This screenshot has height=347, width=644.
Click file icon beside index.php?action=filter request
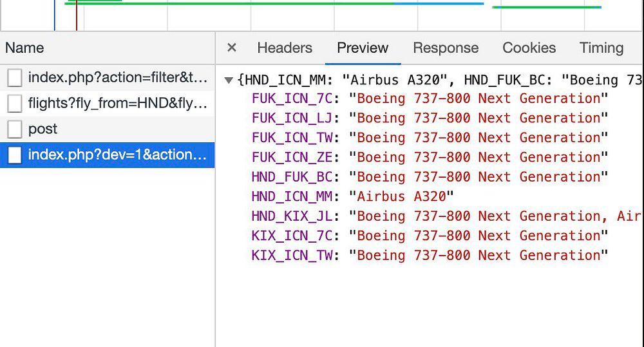click(14, 78)
